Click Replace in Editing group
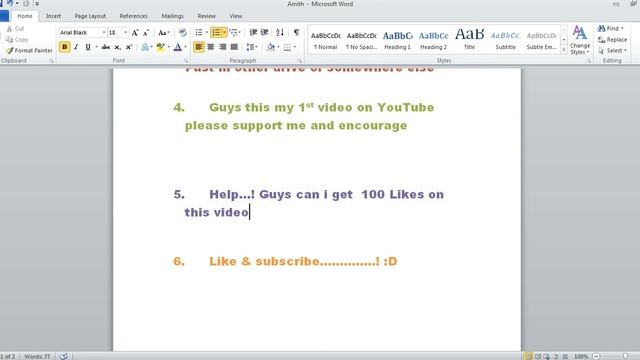Viewport: 640px width, 360px height. coord(612,40)
